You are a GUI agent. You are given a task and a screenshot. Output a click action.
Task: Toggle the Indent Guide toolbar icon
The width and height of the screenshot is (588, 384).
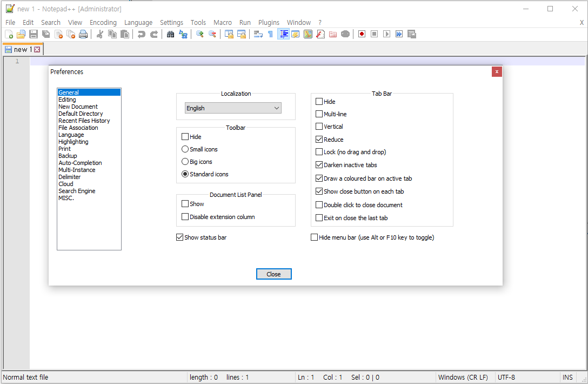[283, 35]
